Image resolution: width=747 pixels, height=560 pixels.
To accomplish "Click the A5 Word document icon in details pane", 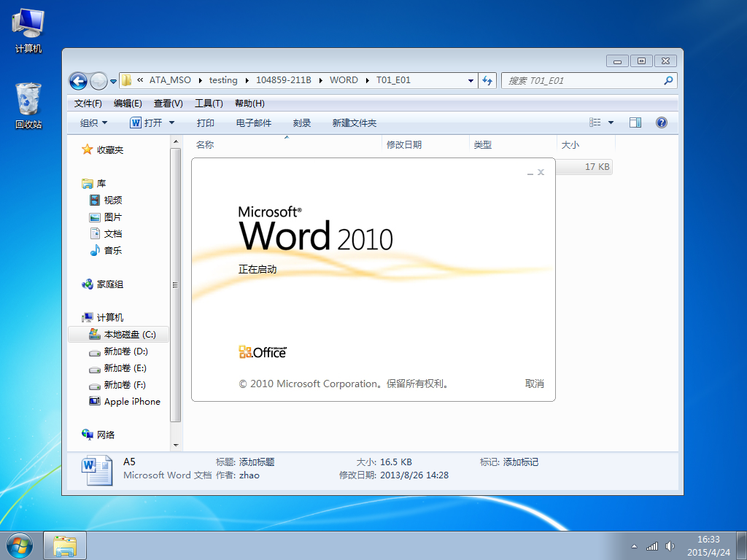I will click(x=97, y=470).
